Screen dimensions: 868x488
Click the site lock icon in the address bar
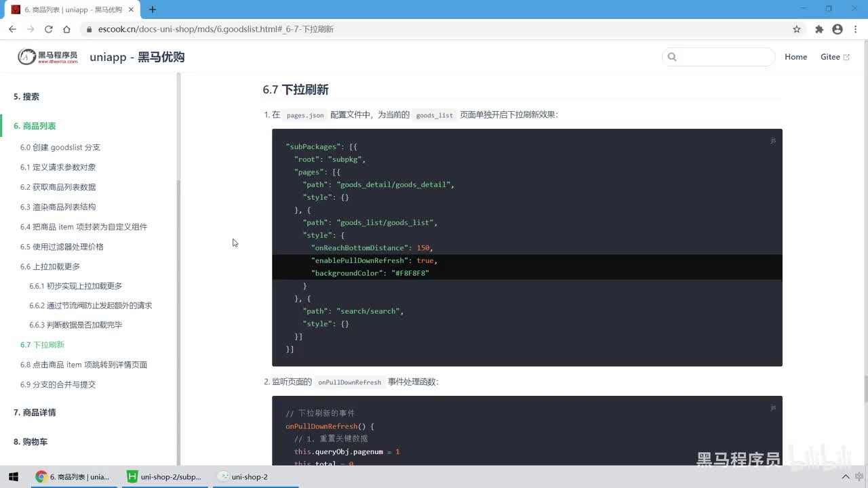[x=88, y=29]
